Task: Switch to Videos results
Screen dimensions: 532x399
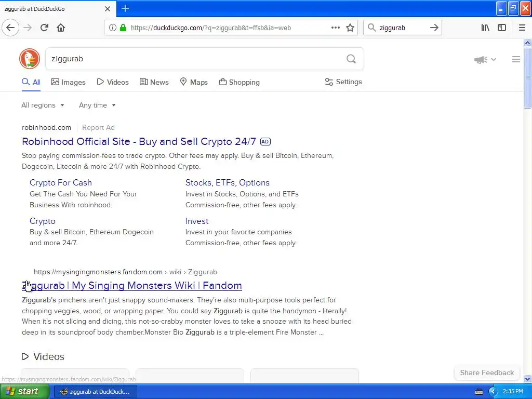Action: coord(113,82)
